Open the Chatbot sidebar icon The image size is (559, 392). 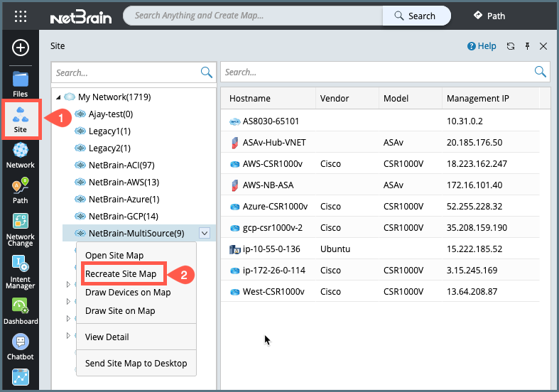(21, 346)
